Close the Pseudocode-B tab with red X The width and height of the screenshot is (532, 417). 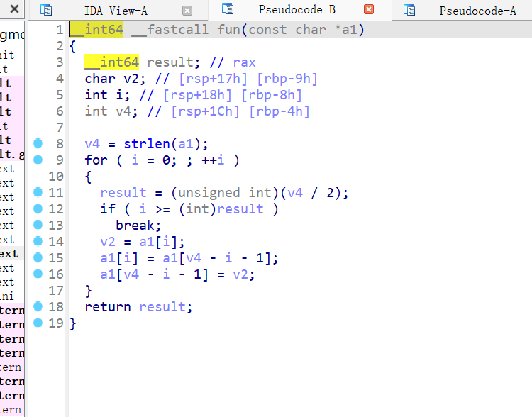tap(369, 9)
